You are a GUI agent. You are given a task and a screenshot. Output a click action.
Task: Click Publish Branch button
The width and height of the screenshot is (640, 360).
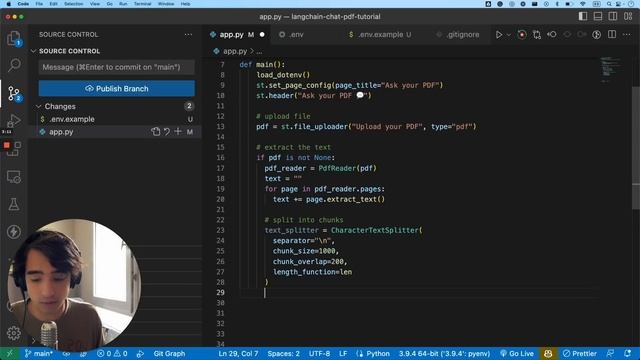117,89
